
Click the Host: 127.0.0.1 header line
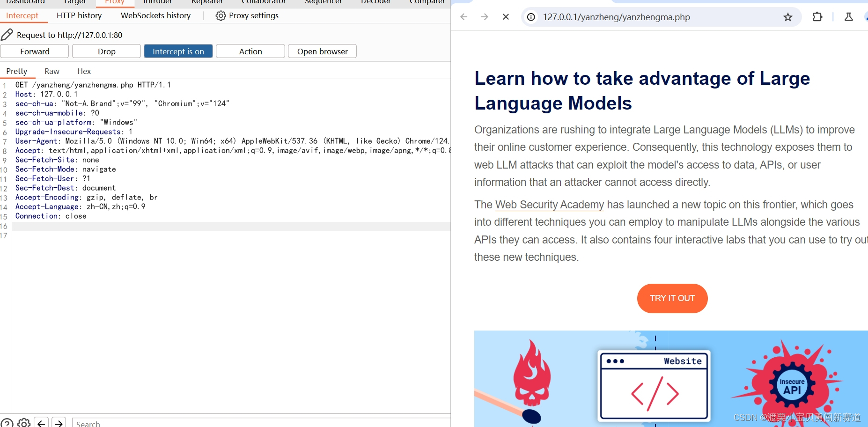[x=46, y=94]
